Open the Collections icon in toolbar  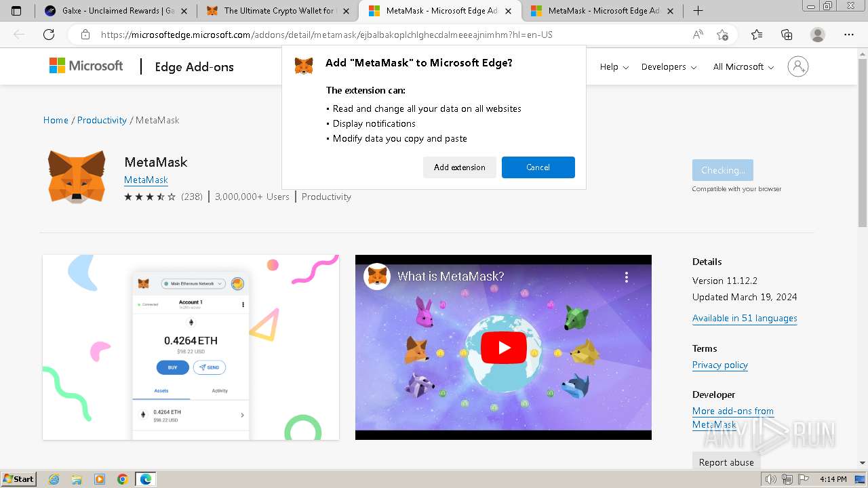pos(787,35)
